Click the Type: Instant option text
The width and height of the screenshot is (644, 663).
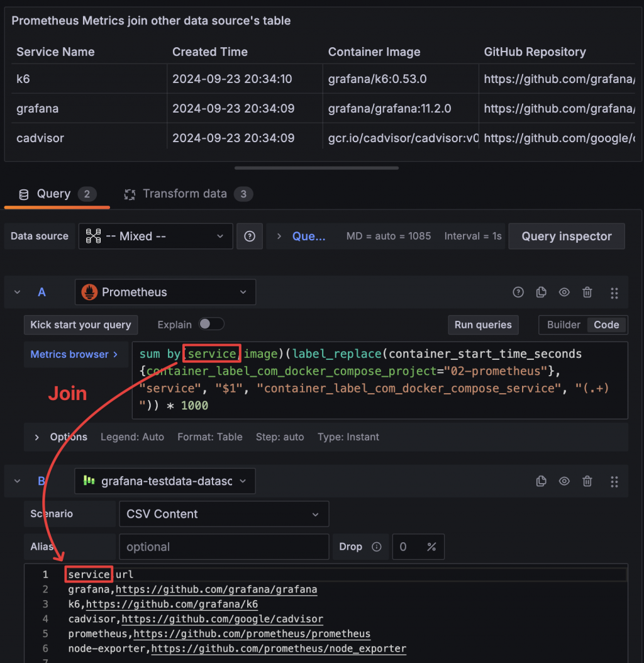point(348,437)
